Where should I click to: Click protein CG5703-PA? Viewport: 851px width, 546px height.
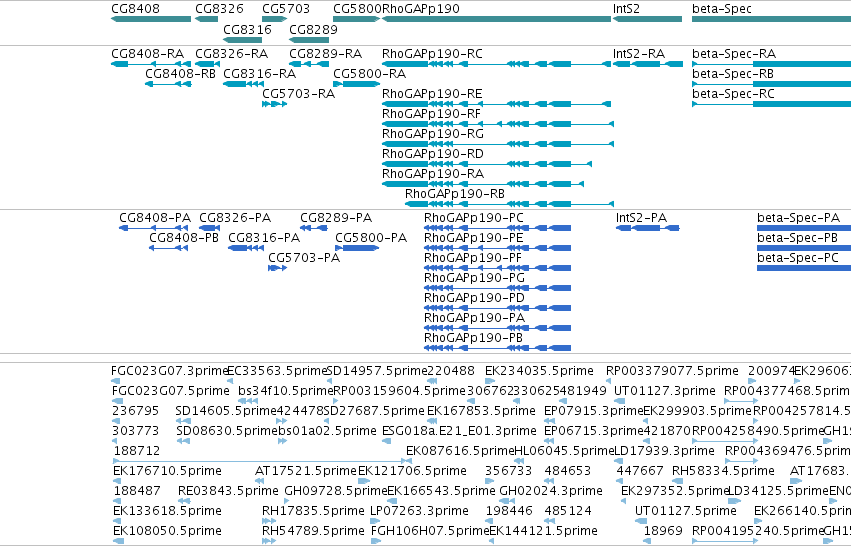304,258
